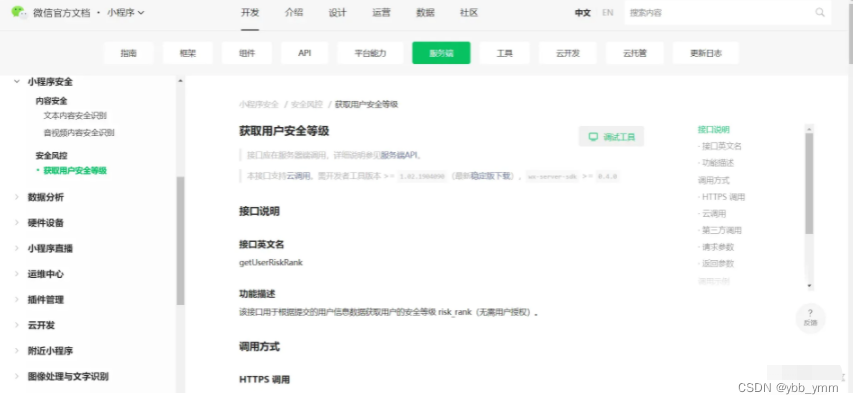This screenshot has height=404, width=853.
Task: Expand the 硬件设备 sidebar section
Action: coord(16,223)
